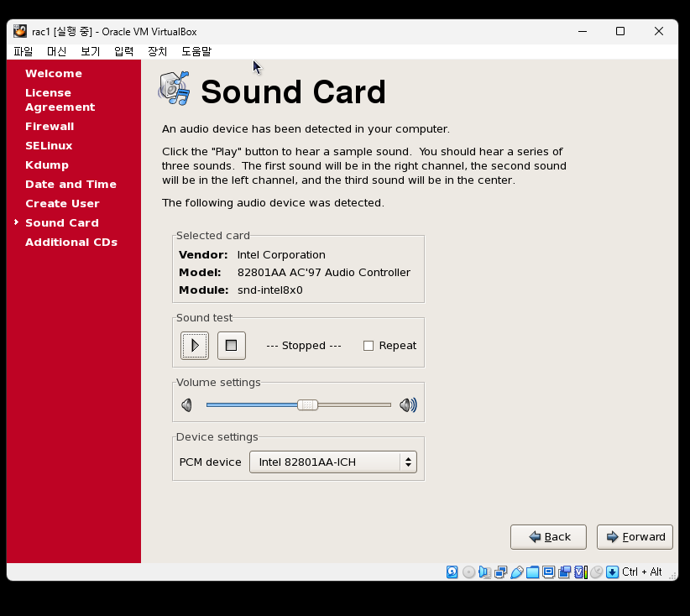Open the 입력 menu

pyautogui.click(x=123, y=51)
